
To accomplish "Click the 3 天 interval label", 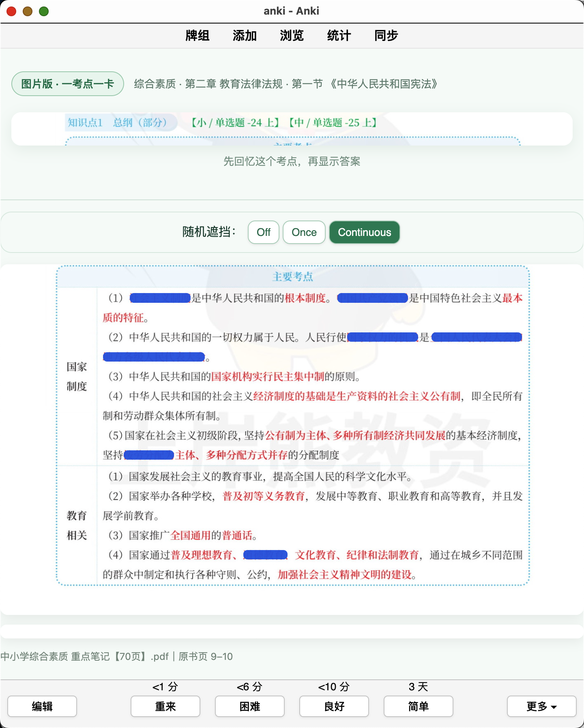I will (x=419, y=687).
